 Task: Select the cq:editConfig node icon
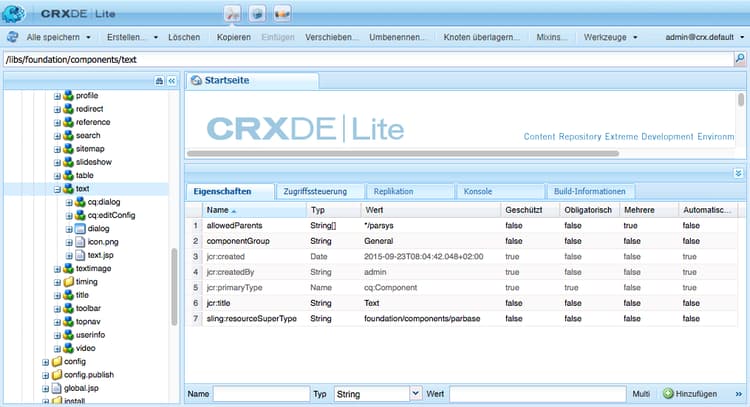tap(80, 215)
